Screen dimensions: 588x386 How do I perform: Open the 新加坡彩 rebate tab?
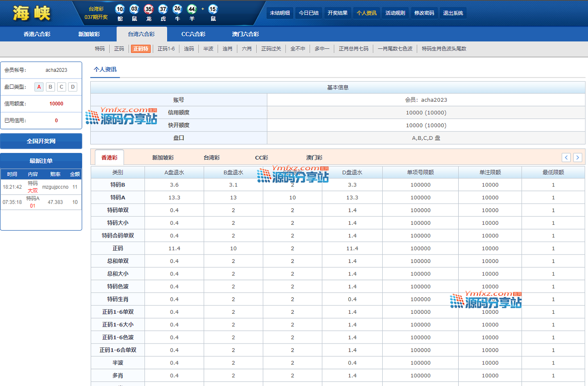(x=163, y=158)
